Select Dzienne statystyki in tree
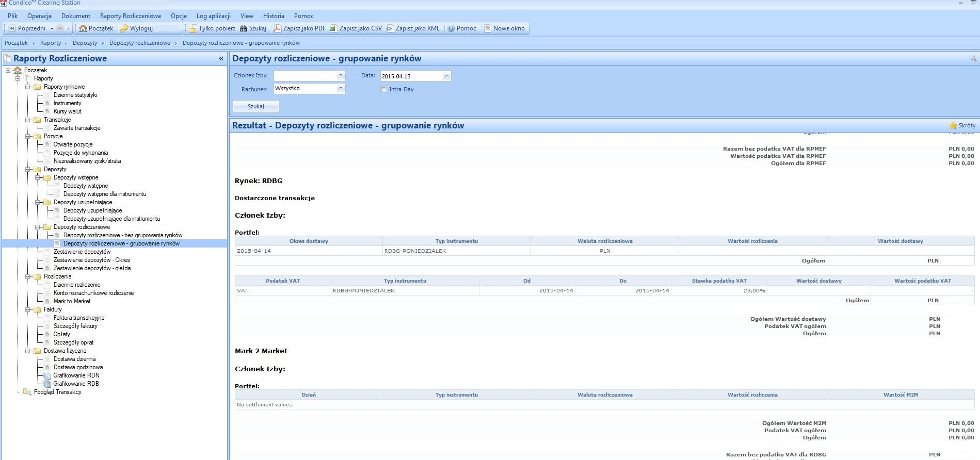The width and height of the screenshot is (980, 460). tap(75, 95)
